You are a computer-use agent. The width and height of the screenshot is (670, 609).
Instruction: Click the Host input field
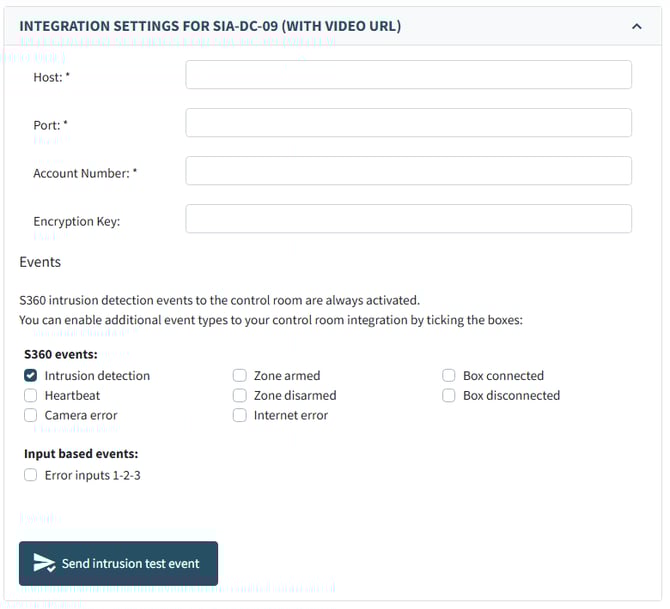click(408, 75)
